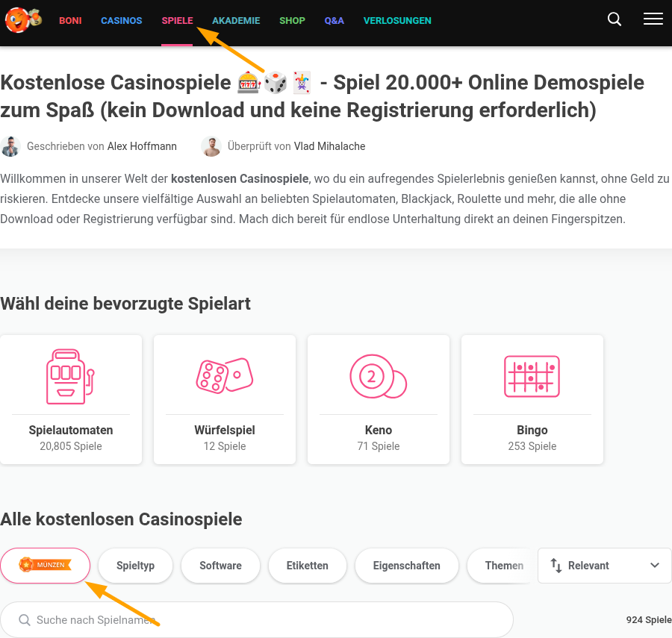Click the sort arrows icon beside Relevant
Image resolution: width=672 pixels, height=638 pixels.
(556, 566)
